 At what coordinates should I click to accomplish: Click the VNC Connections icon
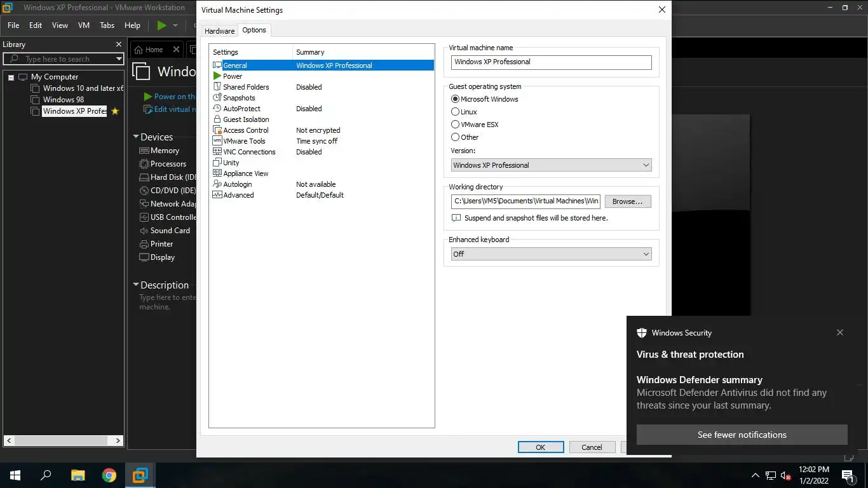[217, 152]
